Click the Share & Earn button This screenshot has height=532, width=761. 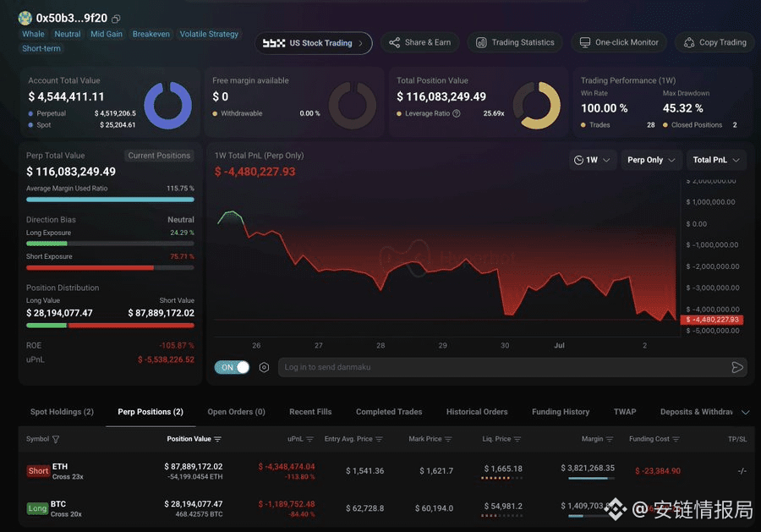tap(419, 43)
